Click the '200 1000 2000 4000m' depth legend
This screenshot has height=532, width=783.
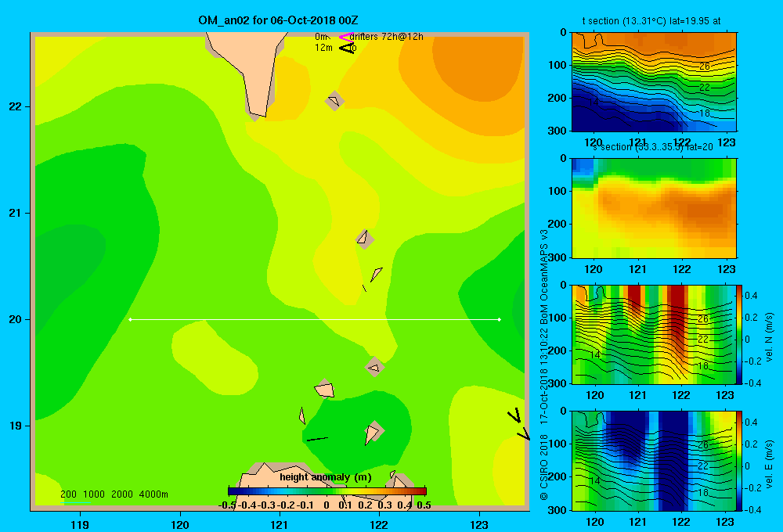pos(114,494)
